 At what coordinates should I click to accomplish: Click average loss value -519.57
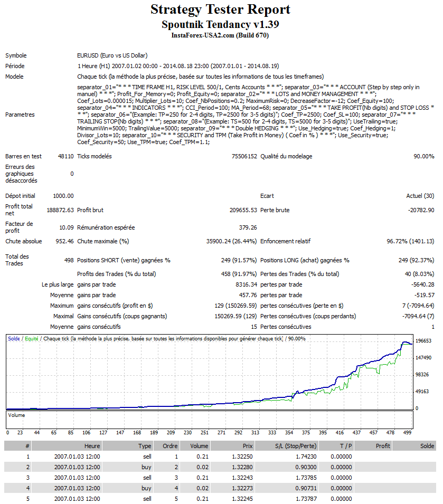click(424, 296)
